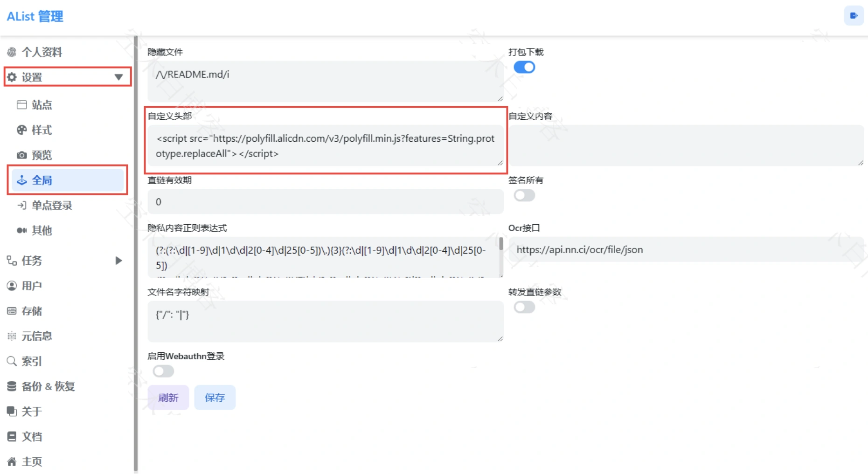Click the 站点 site icon
This screenshot has height=474, width=868.
tap(22, 104)
